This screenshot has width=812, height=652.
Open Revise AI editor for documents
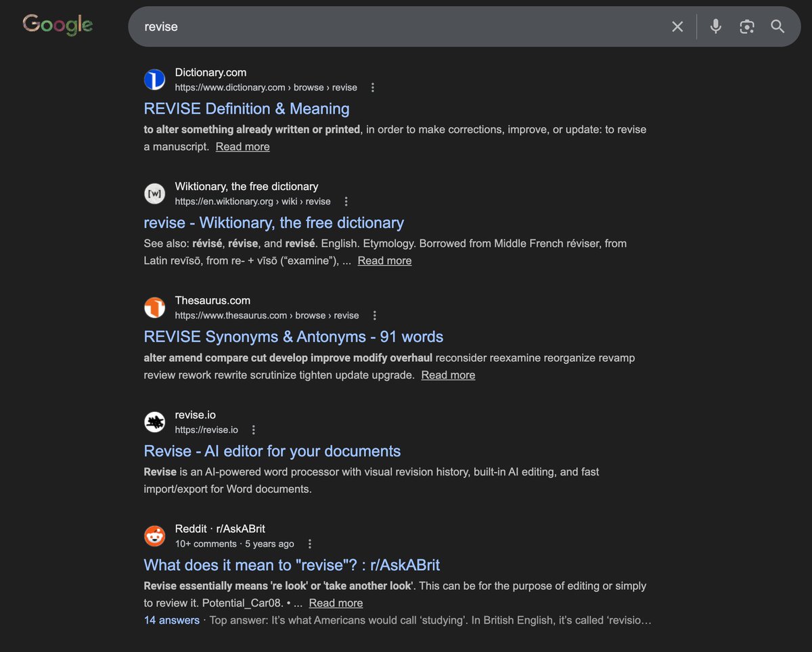click(x=272, y=451)
